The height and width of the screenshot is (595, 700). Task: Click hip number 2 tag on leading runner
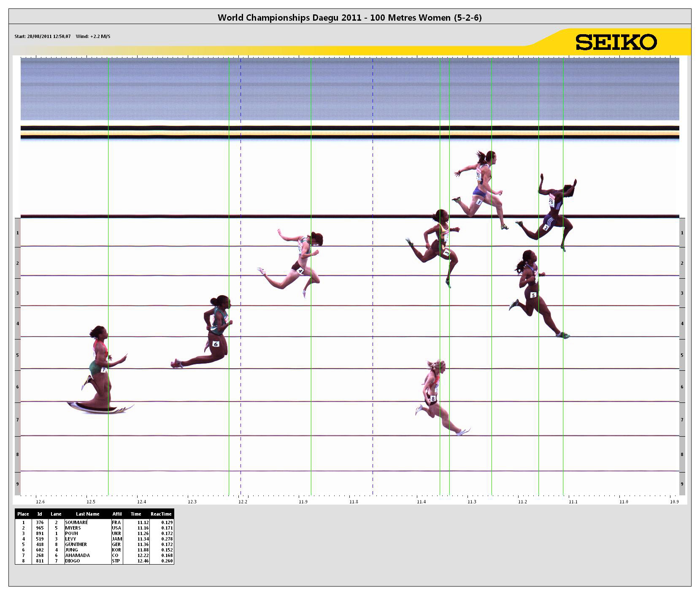546,227
